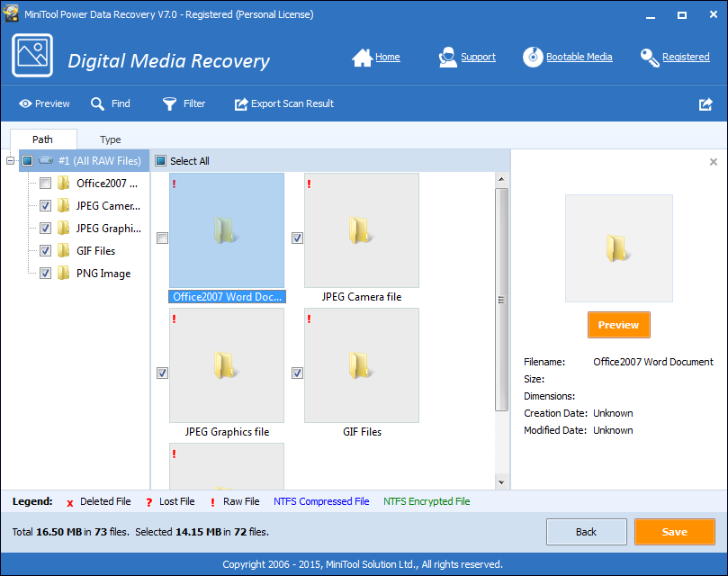Click the share icon at toolbar right

click(706, 104)
